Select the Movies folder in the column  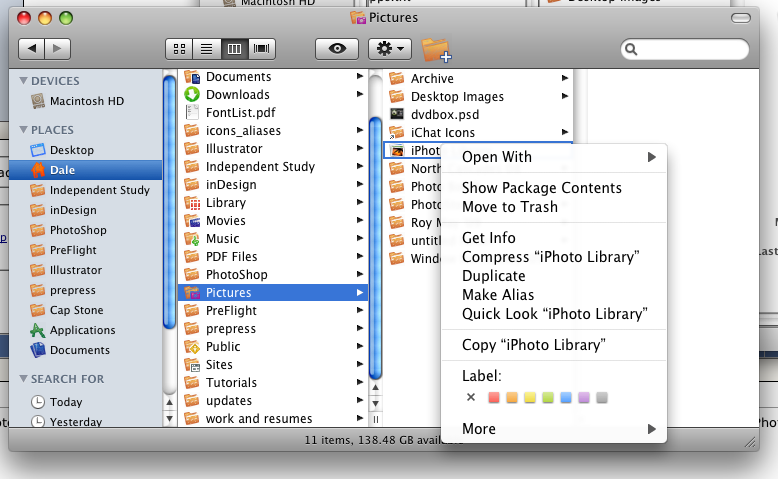273,220
